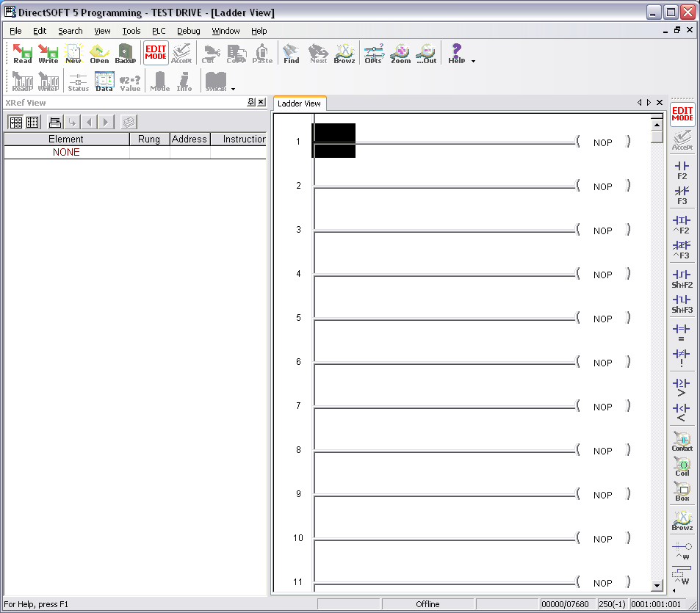Open the Window menu

coord(225,31)
